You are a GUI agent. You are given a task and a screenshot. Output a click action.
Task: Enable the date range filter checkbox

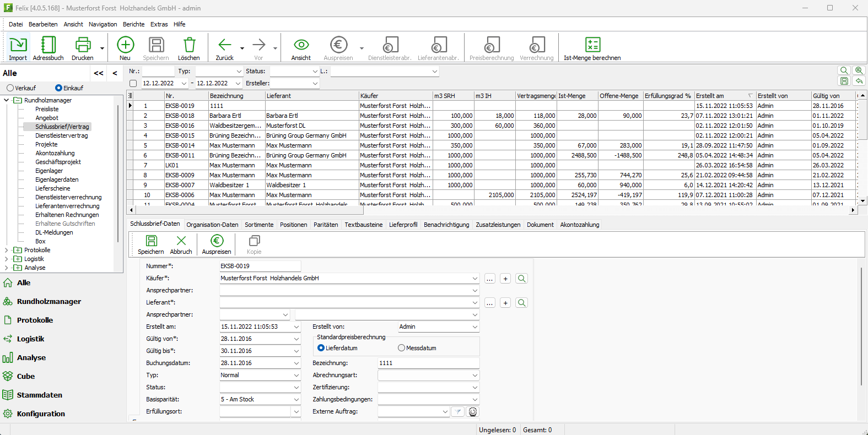[133, 84]
